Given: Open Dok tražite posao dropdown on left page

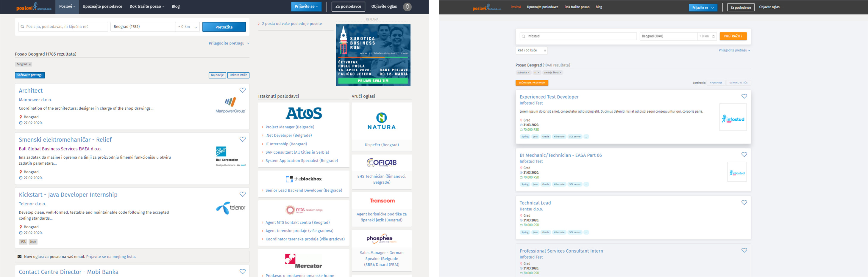Looking at the screenshot, I should pyautogui.click(x=147, y=7).
